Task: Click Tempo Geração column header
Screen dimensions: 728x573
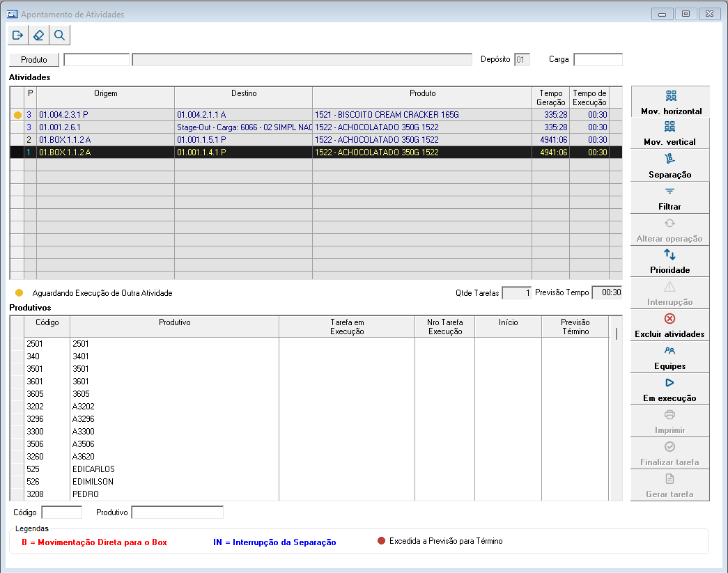Action: click(550, 97)
